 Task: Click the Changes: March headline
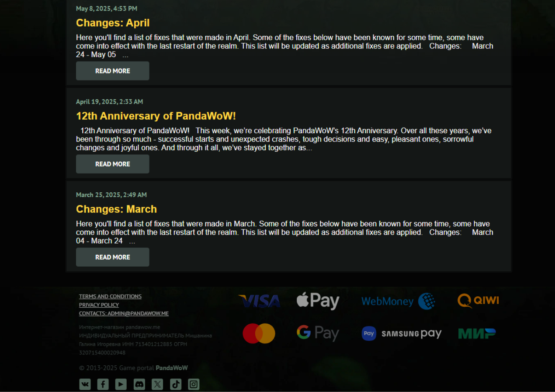pyautogui.click(x=116, y=209)
